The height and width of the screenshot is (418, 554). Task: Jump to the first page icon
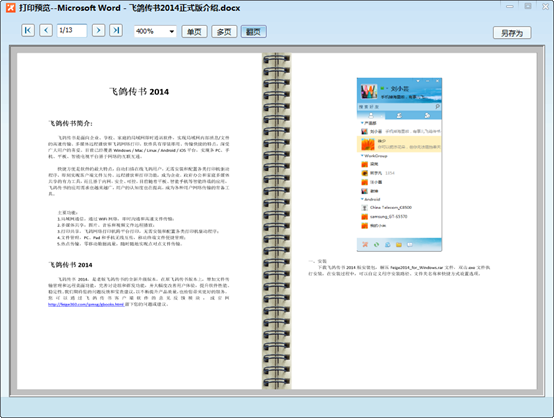pyautogui.click(x=28, y=30)
